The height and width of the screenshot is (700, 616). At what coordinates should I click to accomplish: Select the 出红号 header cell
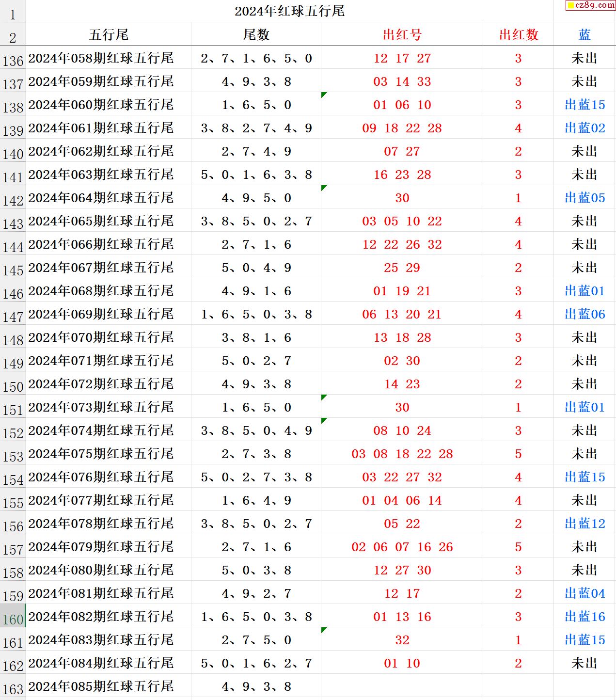tap(402, 34)
